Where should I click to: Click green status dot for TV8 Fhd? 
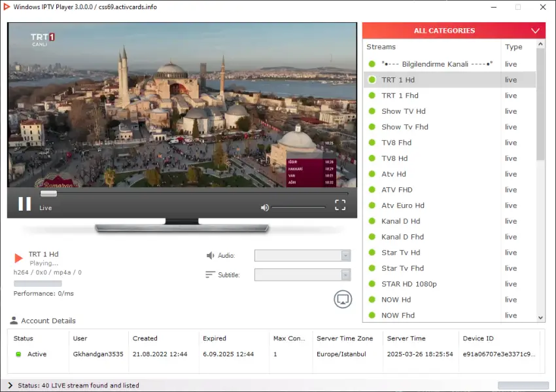372,143
